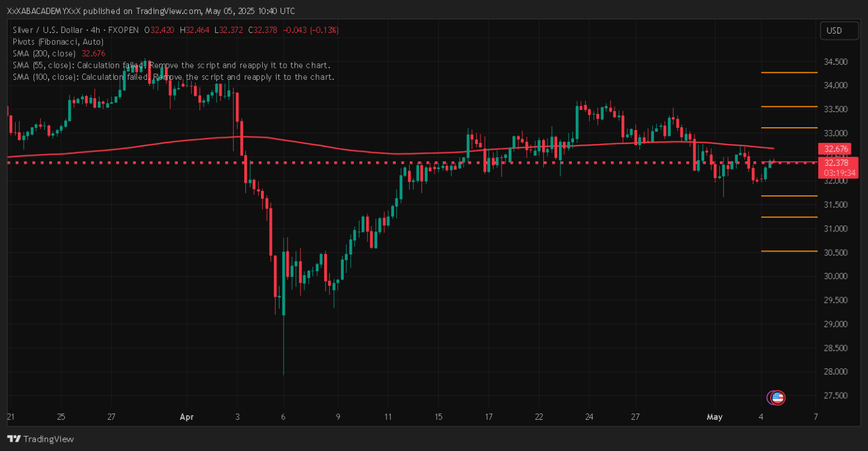The height and width of the screenshot is (451, 868).
Task: Click the open value 32.420 in header
Action: [161, 30]
